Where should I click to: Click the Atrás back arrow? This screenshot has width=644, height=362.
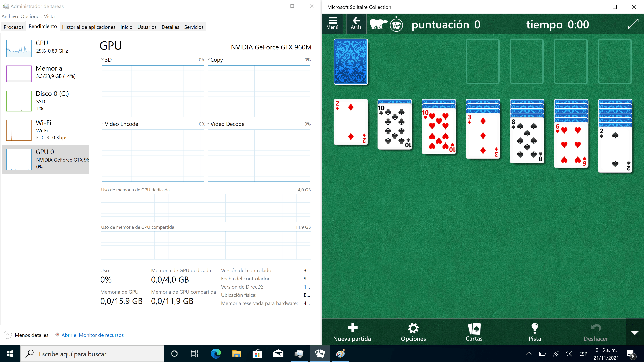[x=356, y=23]
